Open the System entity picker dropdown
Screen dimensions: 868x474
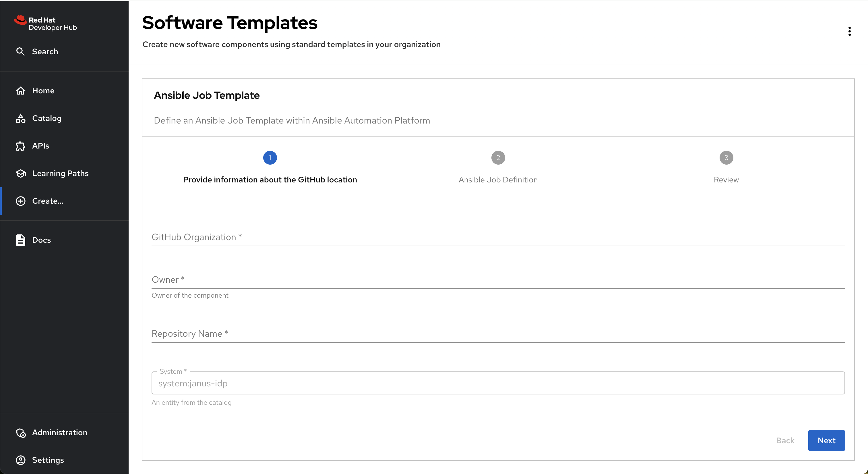pos(498,383)
